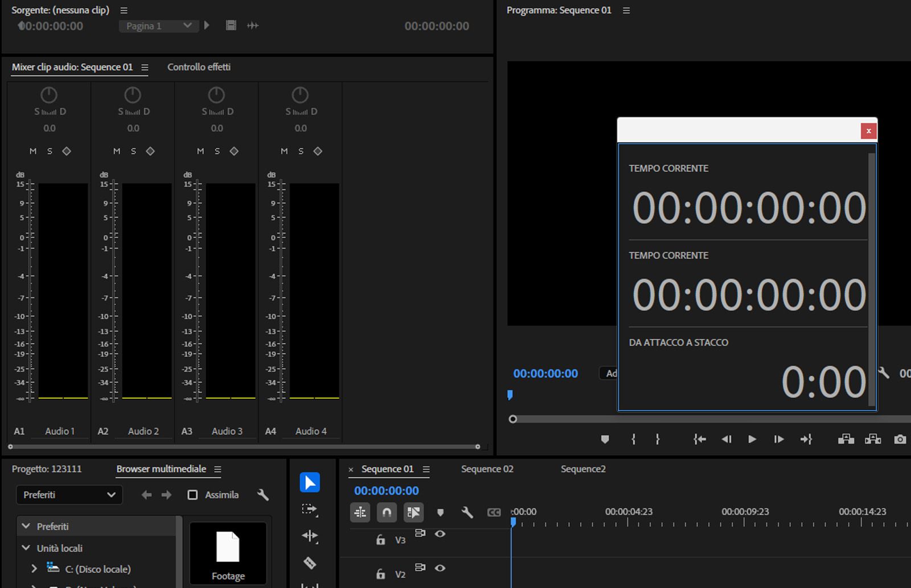The image size is (911, 588).
Task: Hide the V3 track output with the eye icon
Action: (x=440, y=534)
